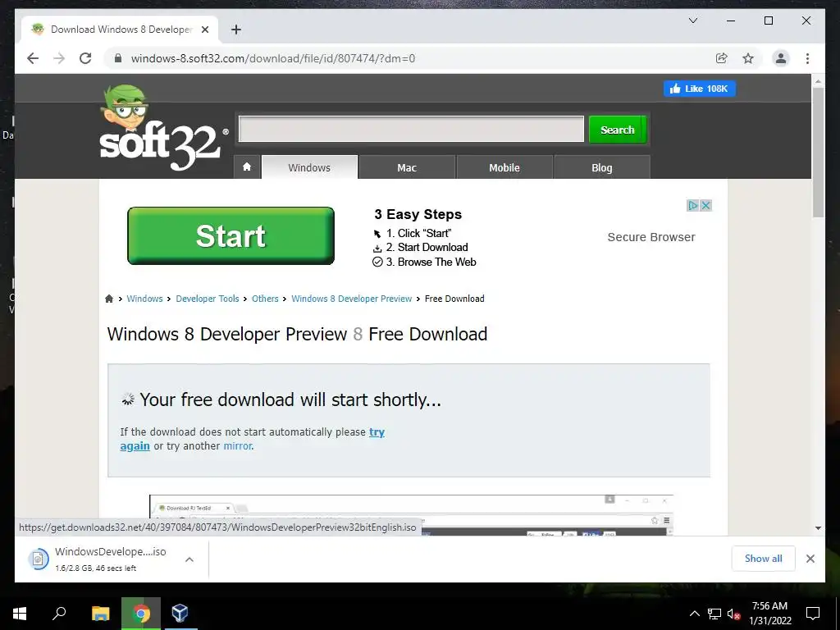Click the network tray icon
Viewport: 840px width, 630px height.
714,614
